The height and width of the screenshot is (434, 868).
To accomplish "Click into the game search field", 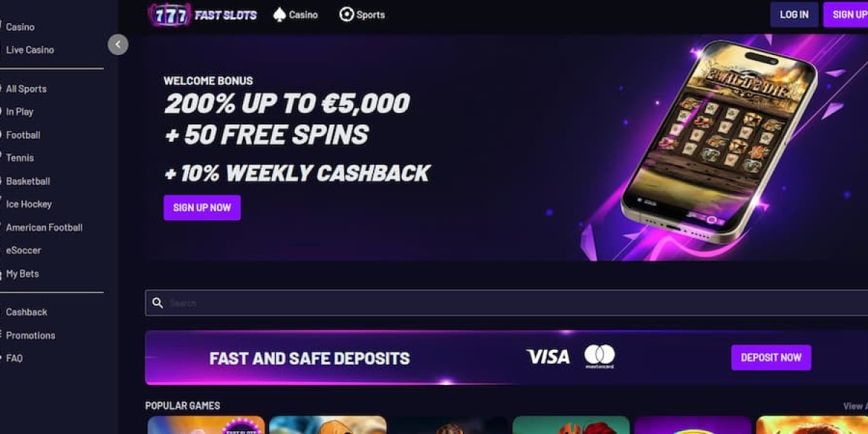I will [x=506, y=303].
